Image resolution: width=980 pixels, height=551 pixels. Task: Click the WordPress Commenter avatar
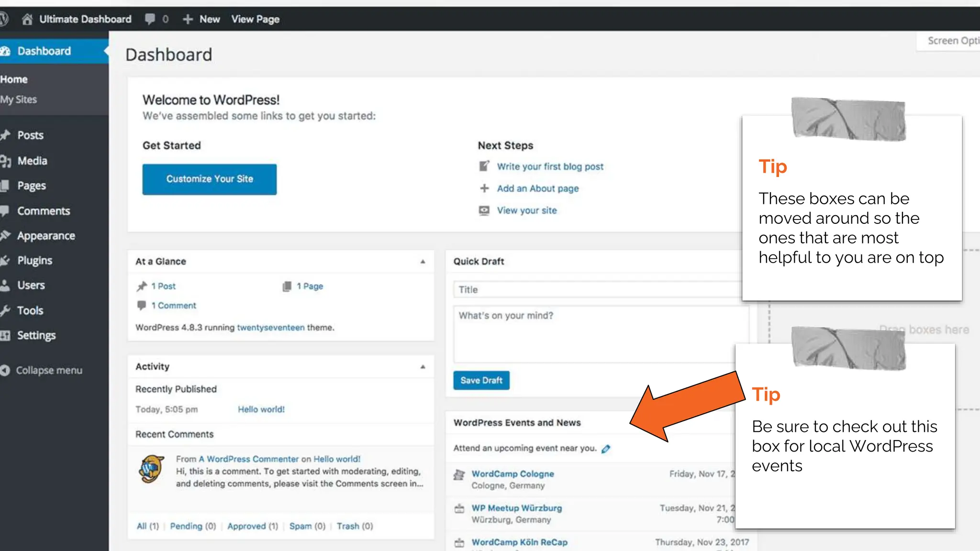pyautogui.click(x=152, y=469)
